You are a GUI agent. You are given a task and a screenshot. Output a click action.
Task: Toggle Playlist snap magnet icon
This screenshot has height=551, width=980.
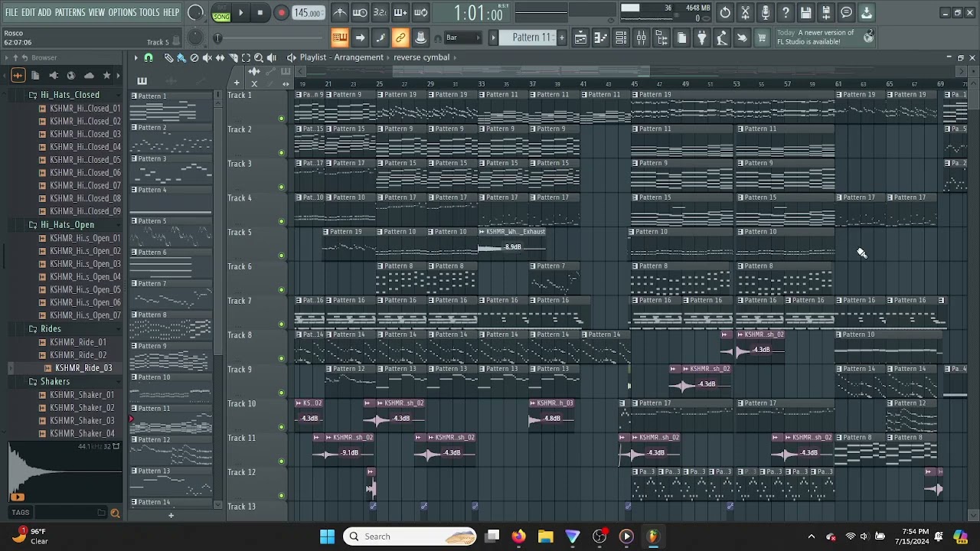tap(149, 57)
